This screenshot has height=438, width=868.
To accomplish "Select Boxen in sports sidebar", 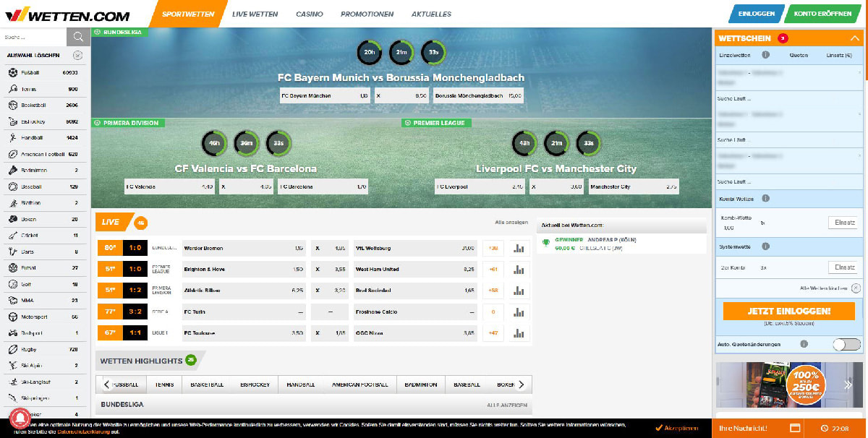I will point(43,219).
